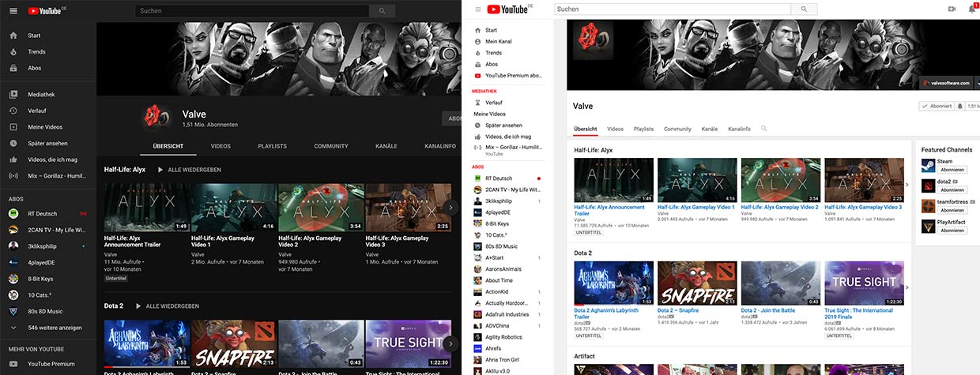Click the next arrow on dark Dota 2 row
980x375 pixels.
(x=450, y=343)
